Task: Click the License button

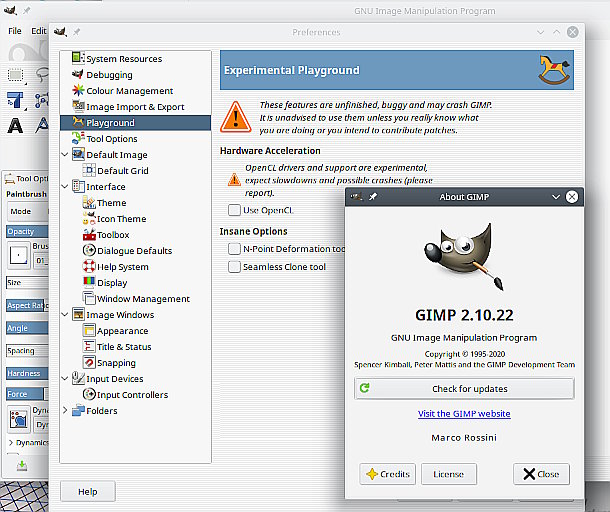Action: pyautogui.click(x=449, y=474)
